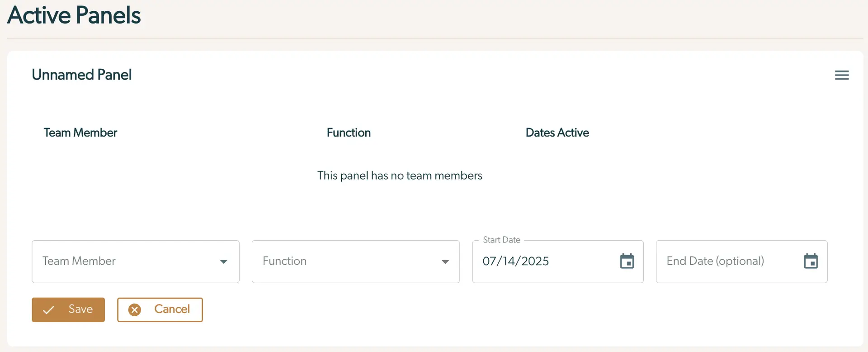
Task: Click the Team Member dropdown arrow
Action: (223, 262)
